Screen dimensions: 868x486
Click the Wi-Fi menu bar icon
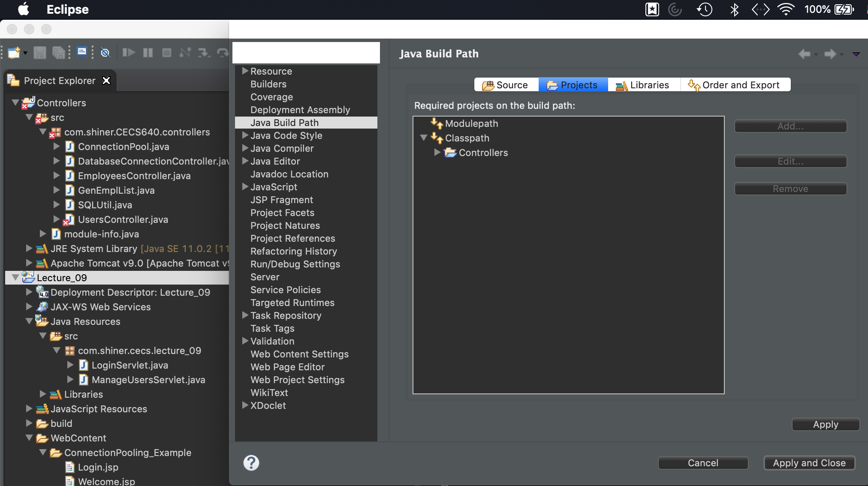(786, 9)
